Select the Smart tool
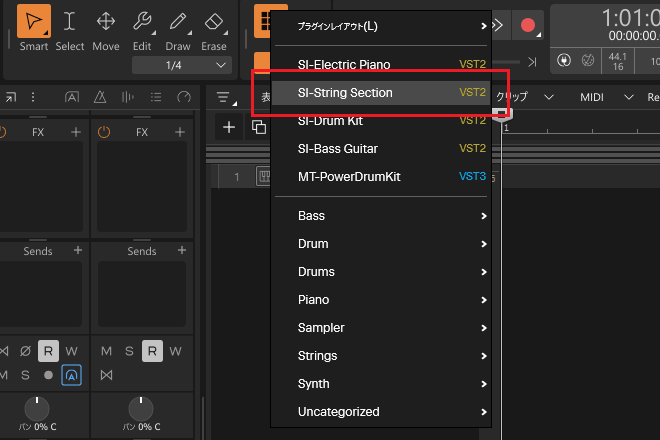Screen dimensions: 660x440 [x=33, y=29]
